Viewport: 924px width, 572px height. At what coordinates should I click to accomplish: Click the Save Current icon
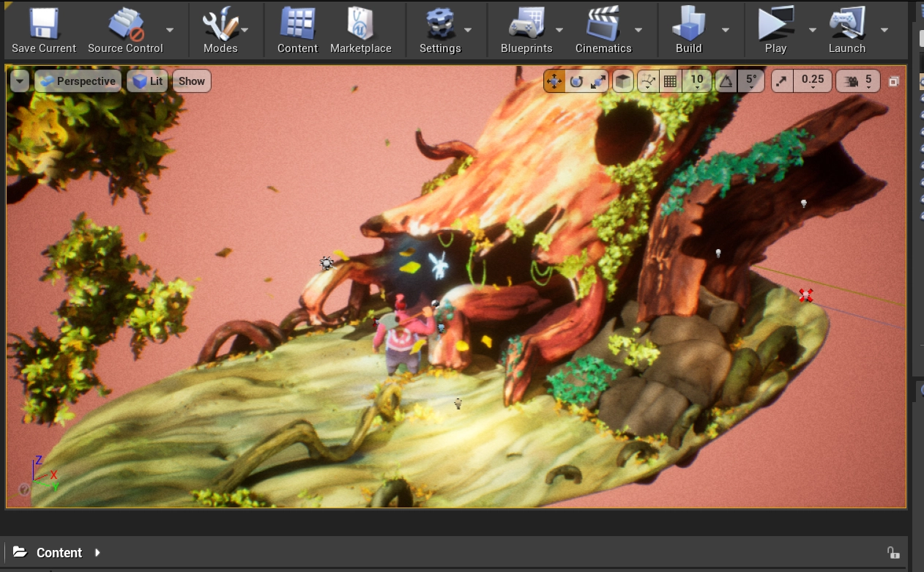point(43,24)
